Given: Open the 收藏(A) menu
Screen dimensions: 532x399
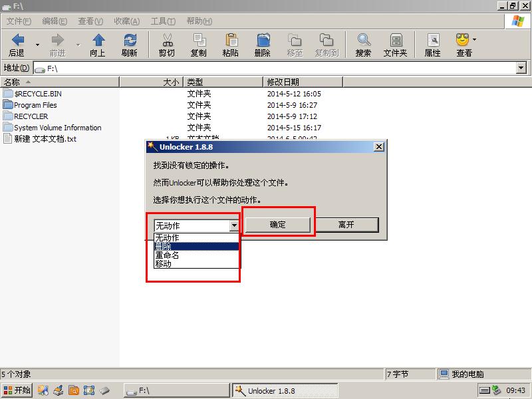Looking at the screenshot, I should [x=127, y=21].
